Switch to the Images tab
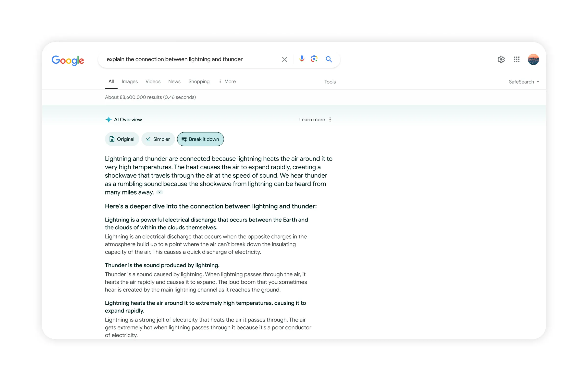Screen dimensions: 588x381 point(129,81)
